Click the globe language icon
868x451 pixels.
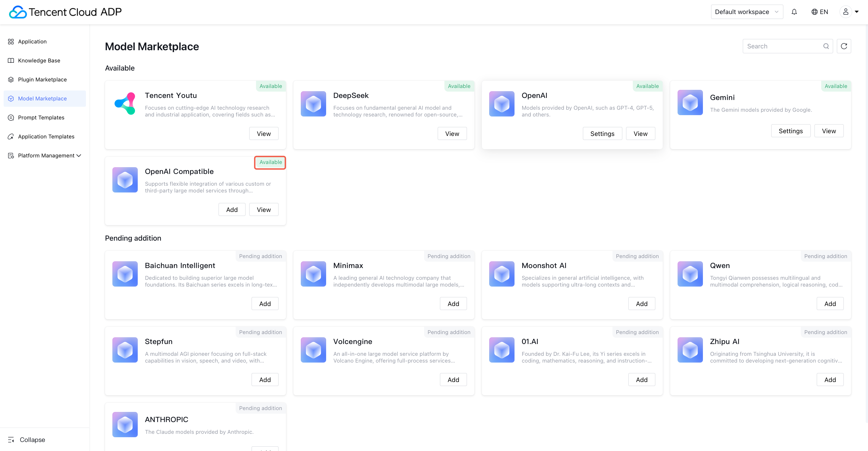pyautogui.click(x=814, y=12)
